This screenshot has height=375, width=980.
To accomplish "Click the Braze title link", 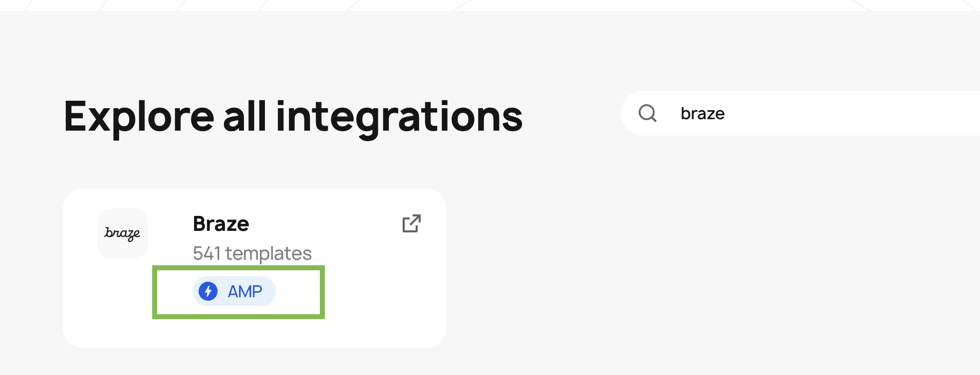I will coord(221,223).
